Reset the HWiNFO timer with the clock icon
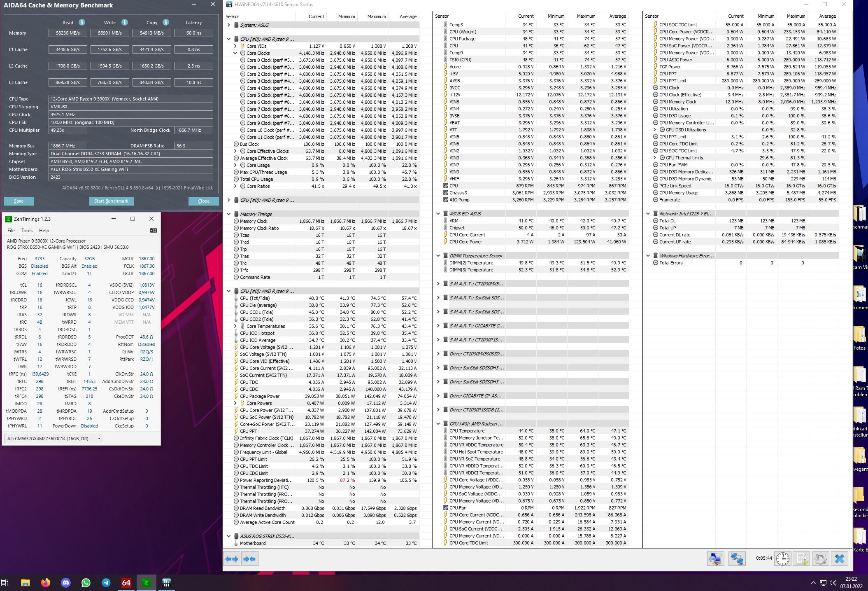This screenshot has height=591, width=868. click(783, 558)
